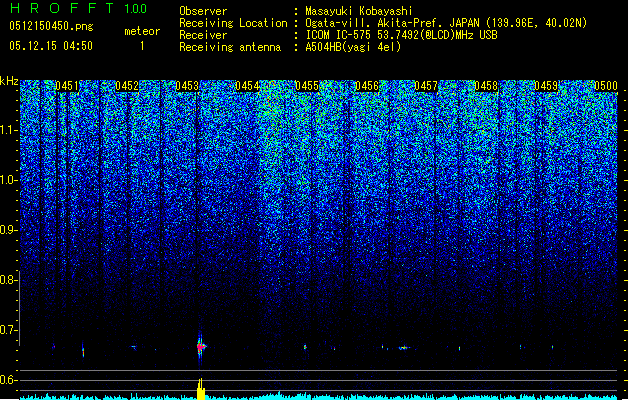The width and height of the screenshot is (629, 400).
Task: Click observer name Masayuki Kobayashi
Action: click(359, 11)
